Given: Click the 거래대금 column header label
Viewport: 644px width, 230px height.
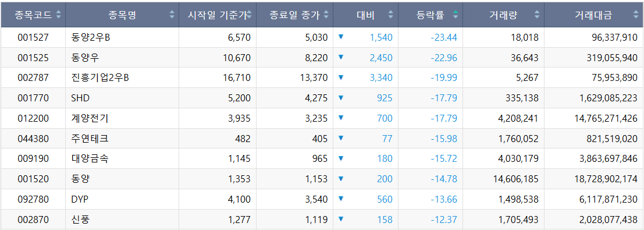Looking at the screenshot, I should coord(594,15).
